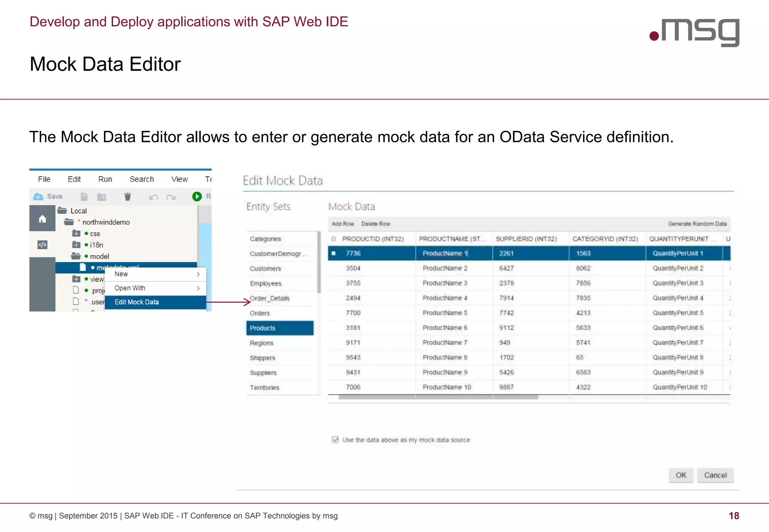This screenshot has width=769, height=532.
Task: Open the View menu
Action: click(x=179, y=179)
